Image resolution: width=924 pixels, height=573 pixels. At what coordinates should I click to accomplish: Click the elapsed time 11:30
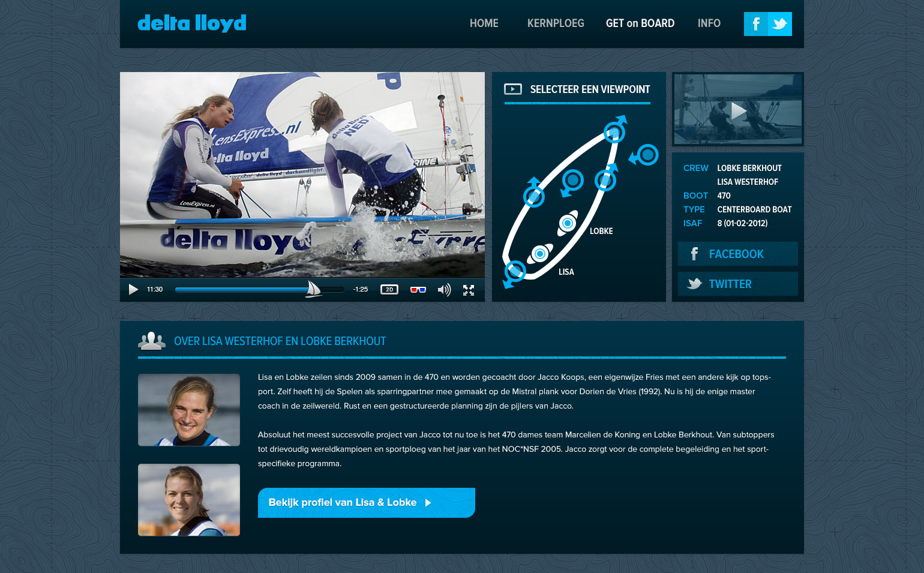click(x=155, y=289)
